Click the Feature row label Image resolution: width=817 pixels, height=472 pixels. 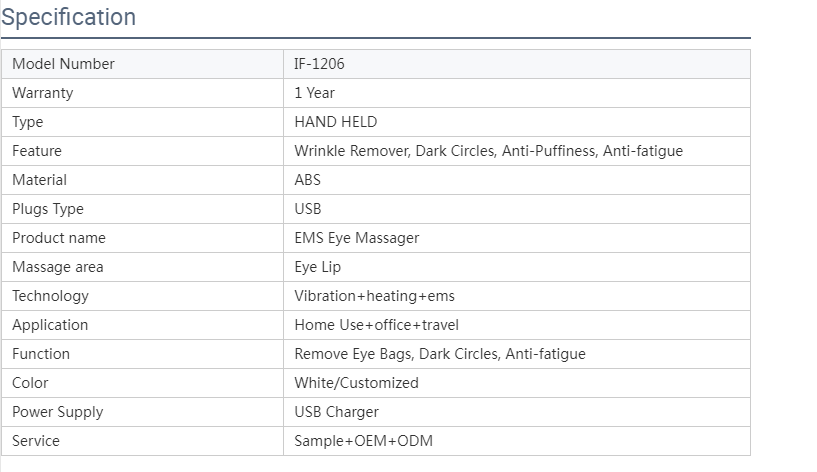tap(37, 151)
